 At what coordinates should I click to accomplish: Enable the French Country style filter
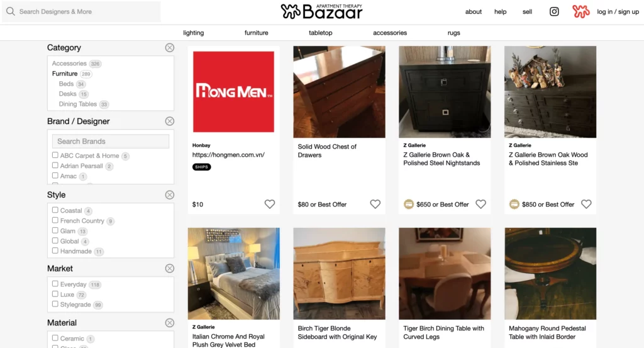point(55,220)
